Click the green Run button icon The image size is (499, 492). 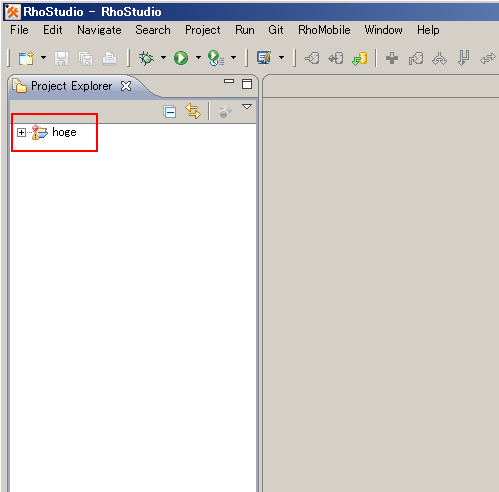coord(181,58)
